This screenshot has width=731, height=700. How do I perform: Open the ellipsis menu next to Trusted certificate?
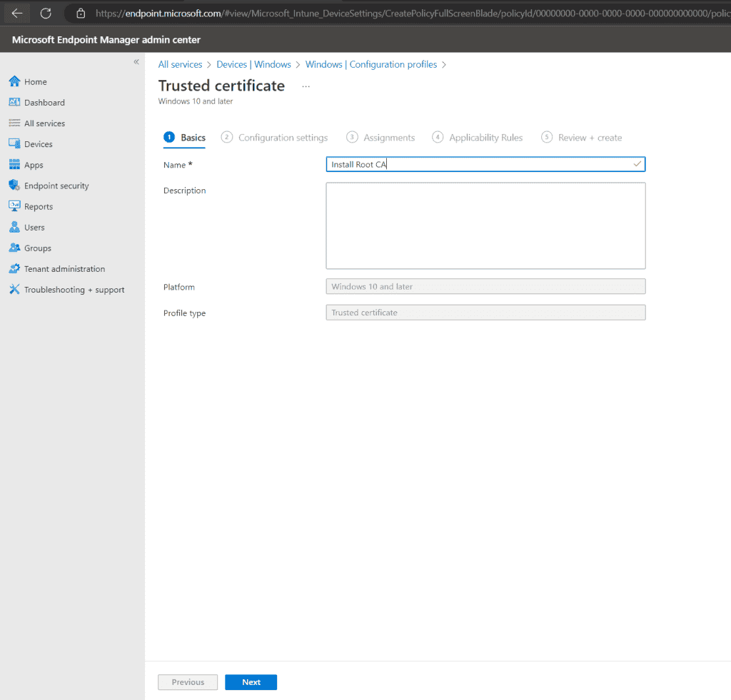(306, 86)
